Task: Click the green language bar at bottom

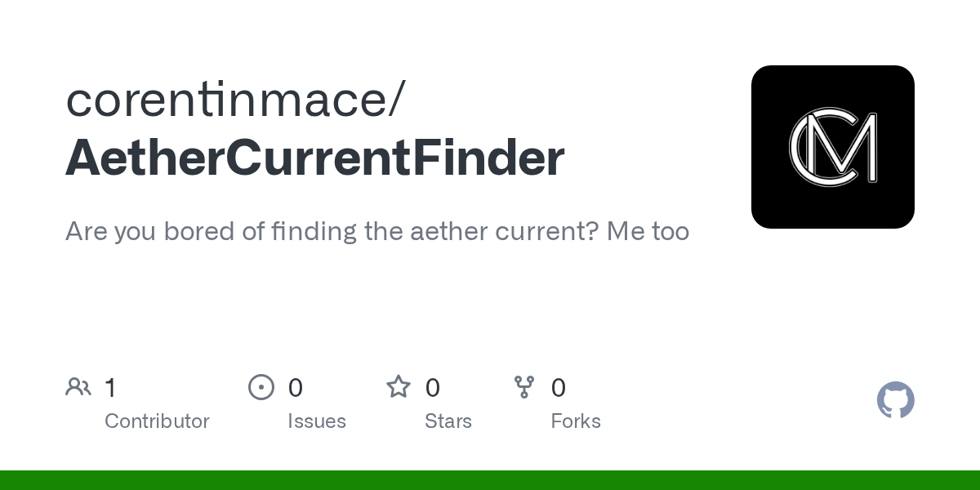Action: point(490,480)
